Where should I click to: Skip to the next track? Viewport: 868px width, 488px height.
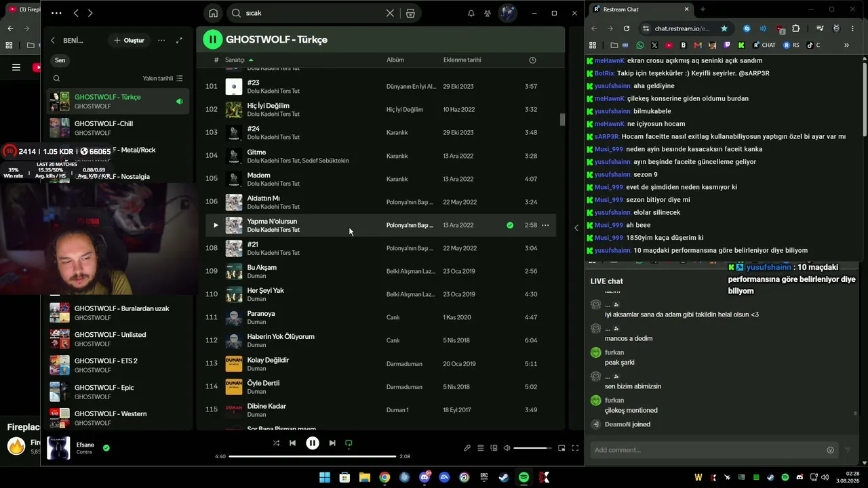coord(332,443)
